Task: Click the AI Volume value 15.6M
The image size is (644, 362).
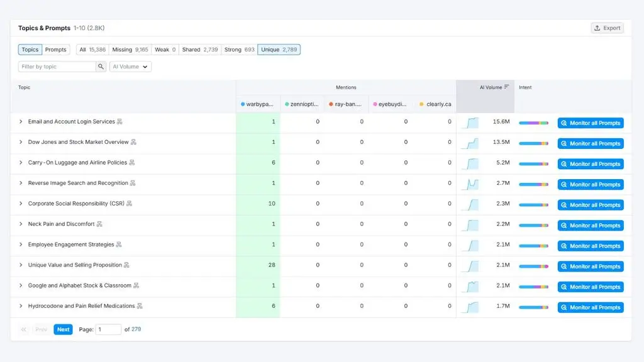Action: coord(501,121)
